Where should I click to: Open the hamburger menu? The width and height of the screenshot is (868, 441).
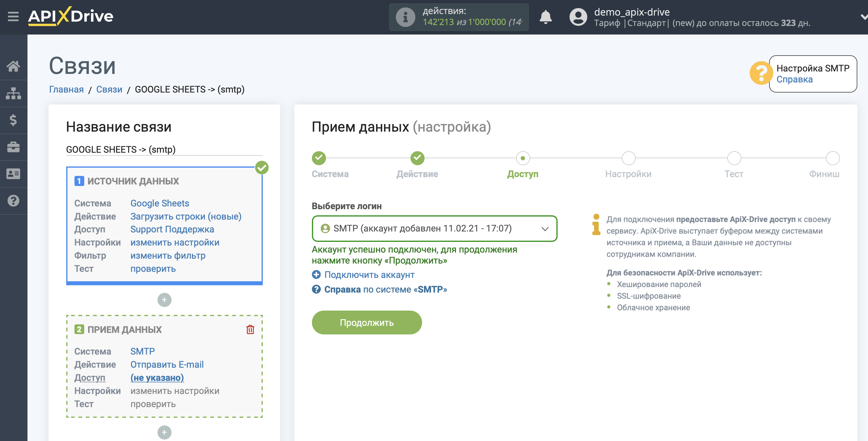(x=13, y=16)
